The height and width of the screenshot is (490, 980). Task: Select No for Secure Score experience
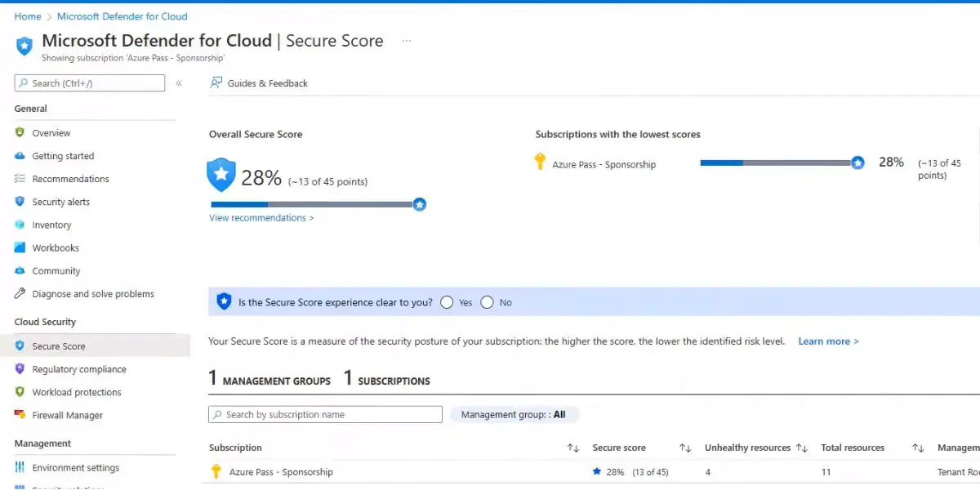tap(488, 302)
